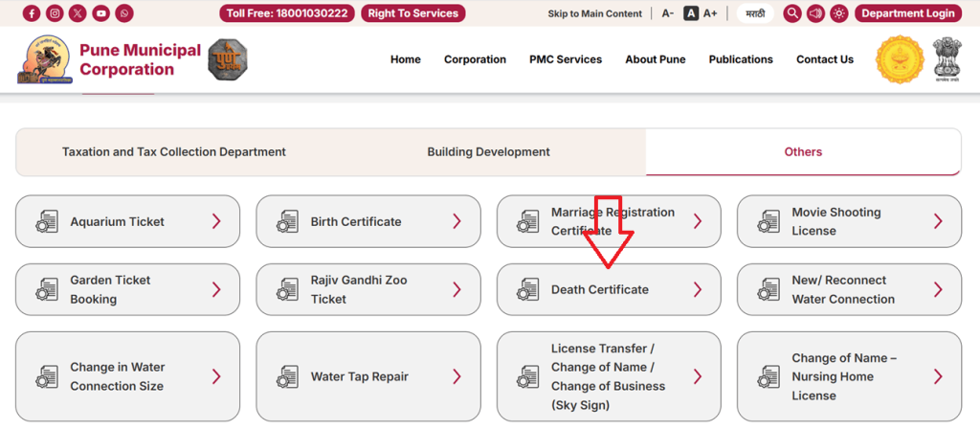This screenshot has height=430, width=980.
Task: Click the Department Login button
Action: [x=908, y=13]
